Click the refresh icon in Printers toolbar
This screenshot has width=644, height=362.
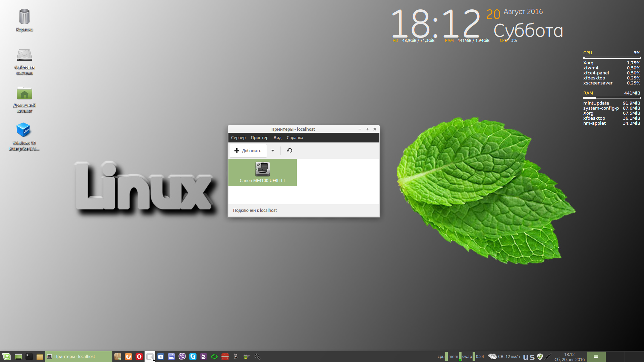click(289, 150)
